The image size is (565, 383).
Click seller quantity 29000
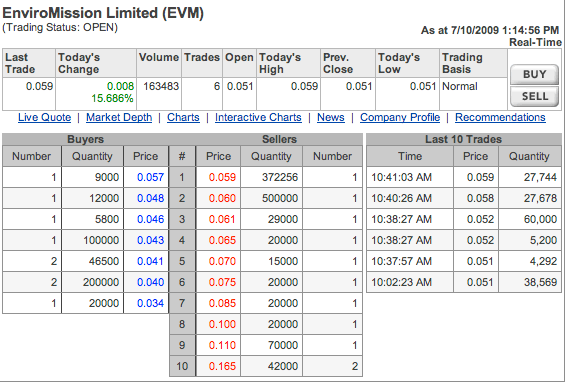click(283, 219)
